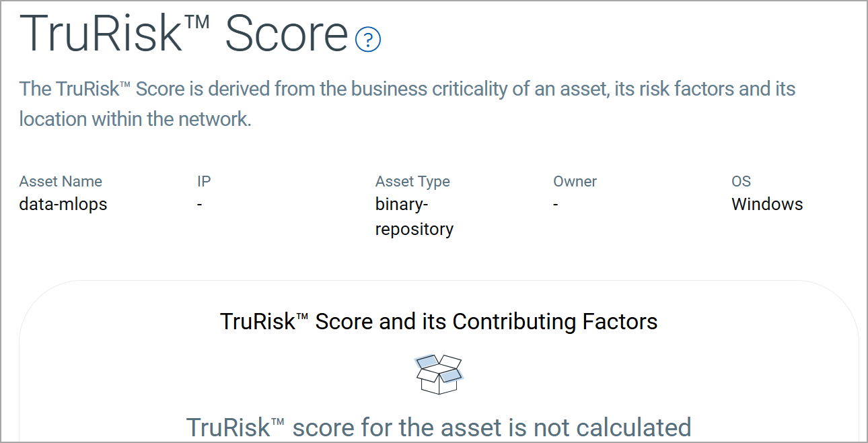Click the Windows operating system value
868x443 pixels.
tap(767, 204)
